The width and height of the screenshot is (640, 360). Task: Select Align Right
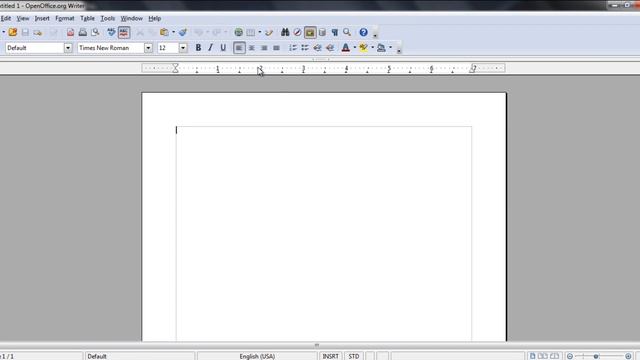pyautogui.click(x=264, y=48)
